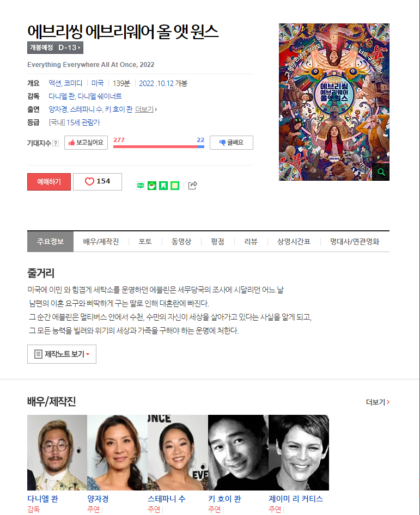Click the expectation index ratio bar
The height and width of the screenshot is (515, 420).
pos(159,146)
